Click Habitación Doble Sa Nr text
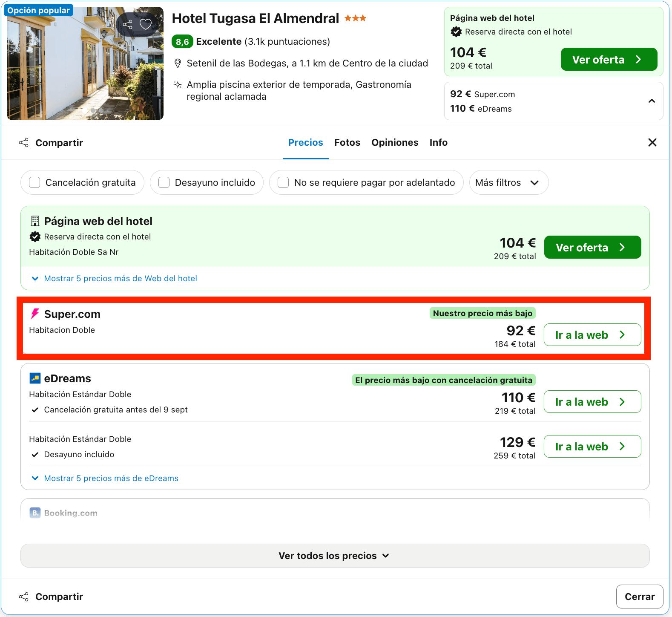Image resolution: width=672 pixels, height=617 pixels. (x=74, y=252)
